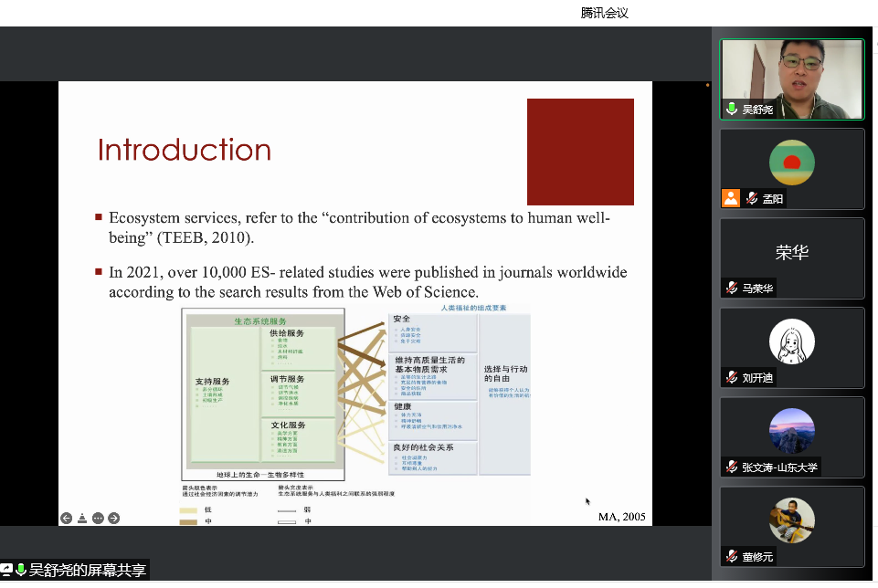The width and height of the screenshot is (878, 588).
Task: Click the 健康 box in diagram
Action: [433, 420]
